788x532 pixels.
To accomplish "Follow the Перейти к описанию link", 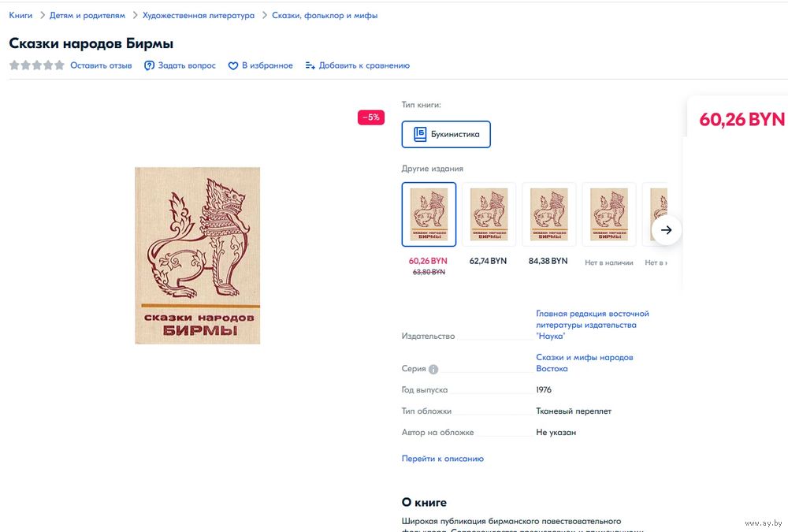I will [x=443, y=459].
